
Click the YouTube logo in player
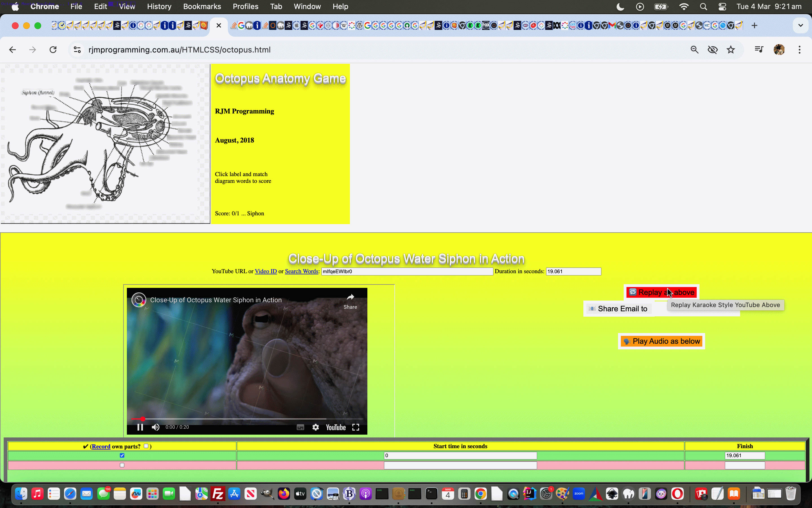pos(336,427)
